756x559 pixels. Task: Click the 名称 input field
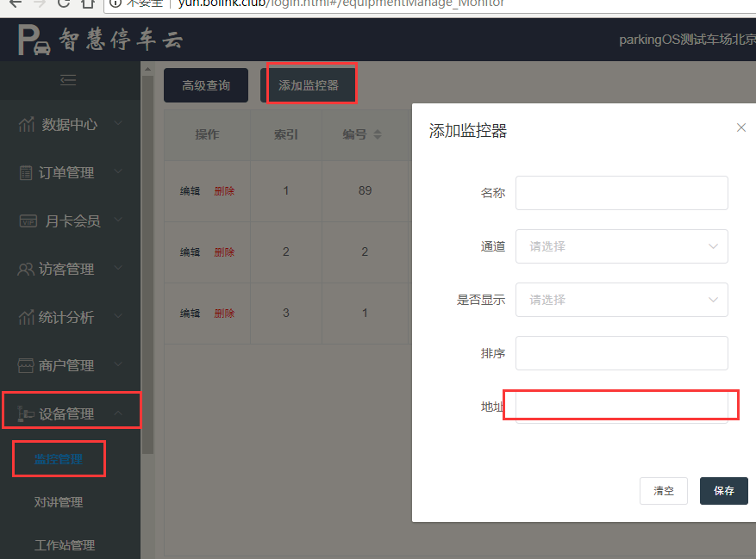click(x=622, y=193)
